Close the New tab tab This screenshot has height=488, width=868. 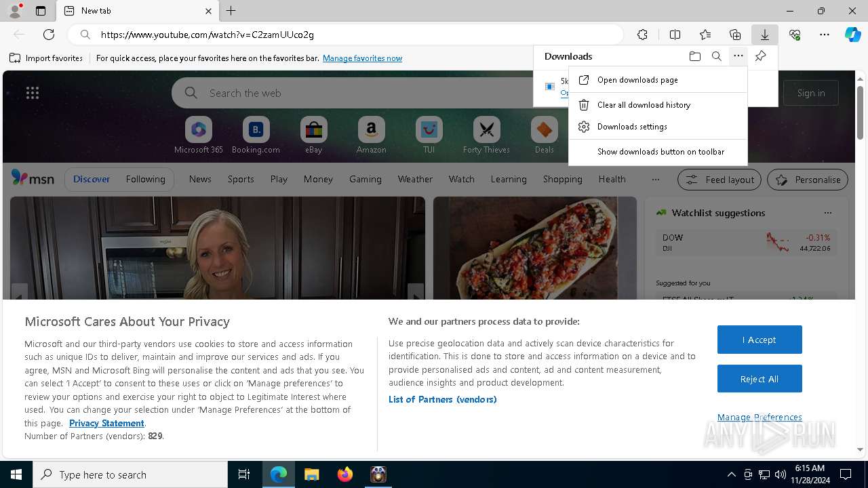point(208,11)
